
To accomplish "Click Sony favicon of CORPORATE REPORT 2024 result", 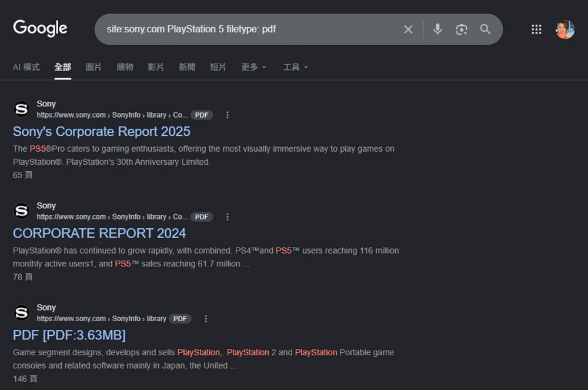I will (x=21, y=211).
